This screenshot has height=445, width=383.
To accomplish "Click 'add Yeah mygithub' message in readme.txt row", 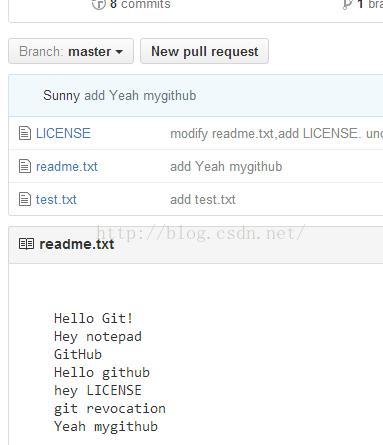I will coord(226,167).
